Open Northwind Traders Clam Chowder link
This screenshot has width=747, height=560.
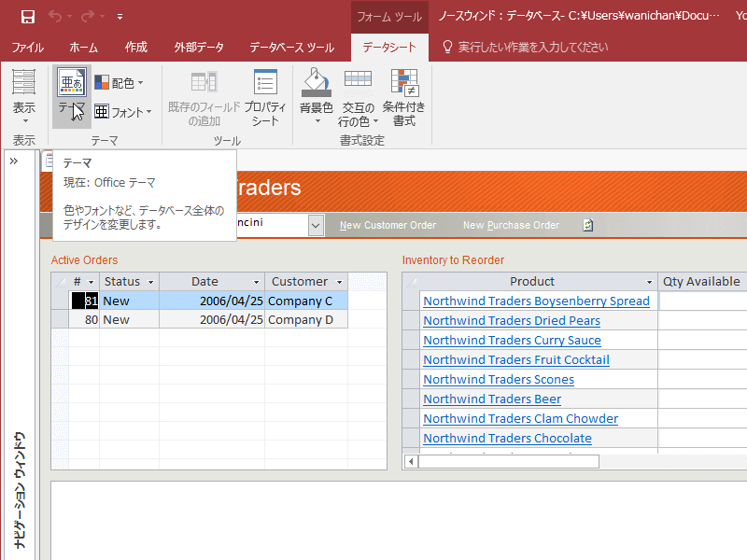(x=521, y=418)
